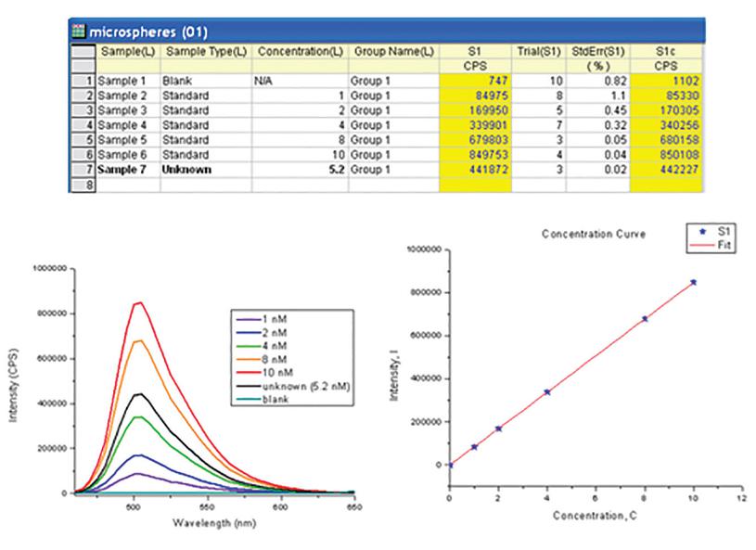Select the data point at concentration 8

tap(645, 318)
